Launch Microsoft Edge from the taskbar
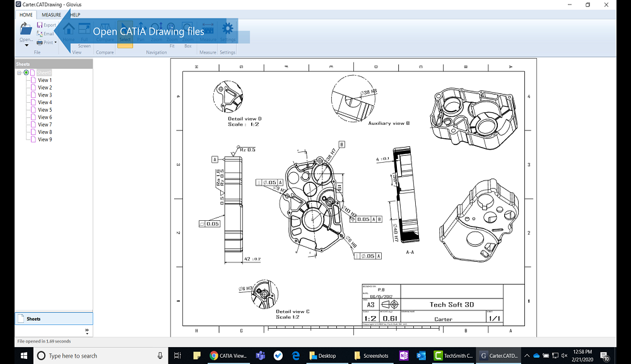Screen dimensions: 631x364 [296, 356]
